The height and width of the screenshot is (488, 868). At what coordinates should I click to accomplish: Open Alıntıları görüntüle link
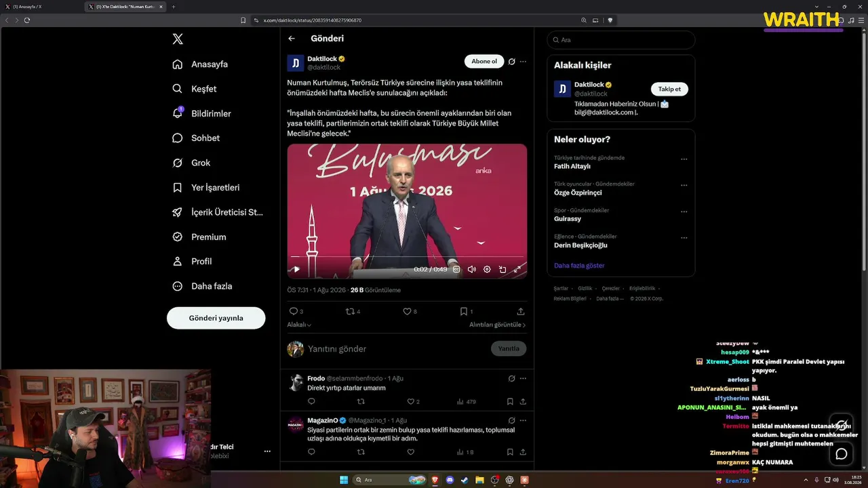point(498,325)
